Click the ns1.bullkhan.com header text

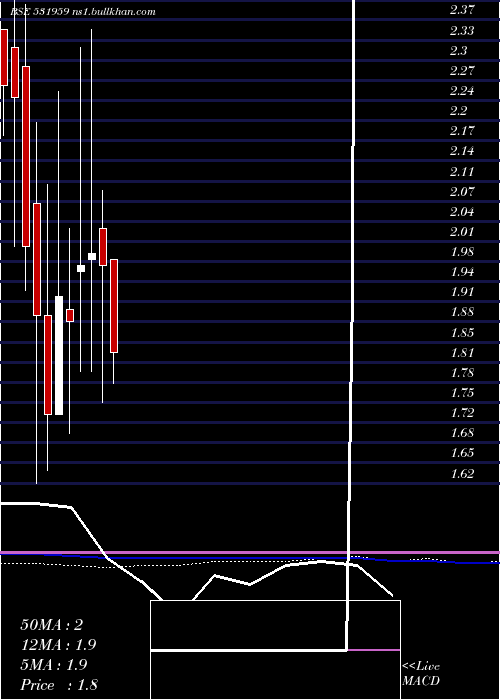point(113,12)
